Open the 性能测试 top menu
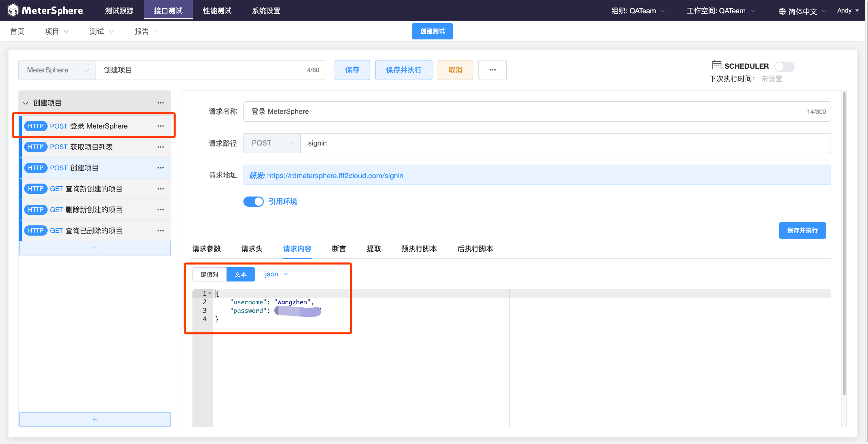 click(217, 11)
